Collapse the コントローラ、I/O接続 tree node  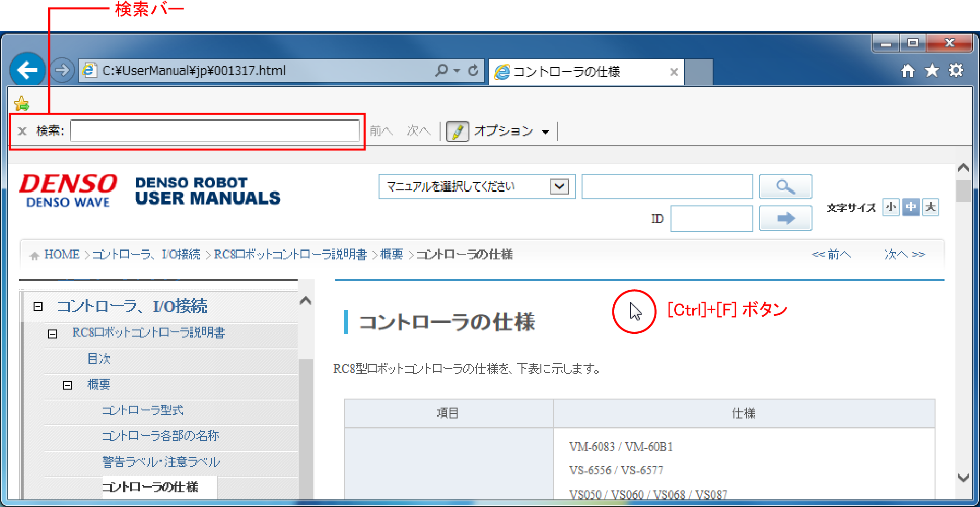[38, 307]
